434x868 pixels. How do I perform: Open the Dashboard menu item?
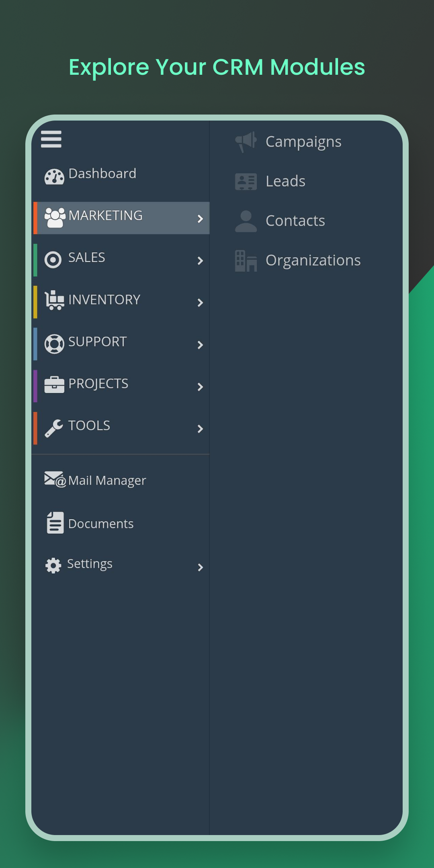click(102, 174)
